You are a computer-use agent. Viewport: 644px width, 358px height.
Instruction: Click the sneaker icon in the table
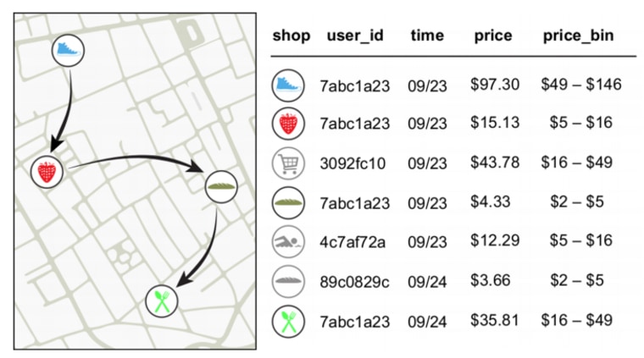(288, 85)
